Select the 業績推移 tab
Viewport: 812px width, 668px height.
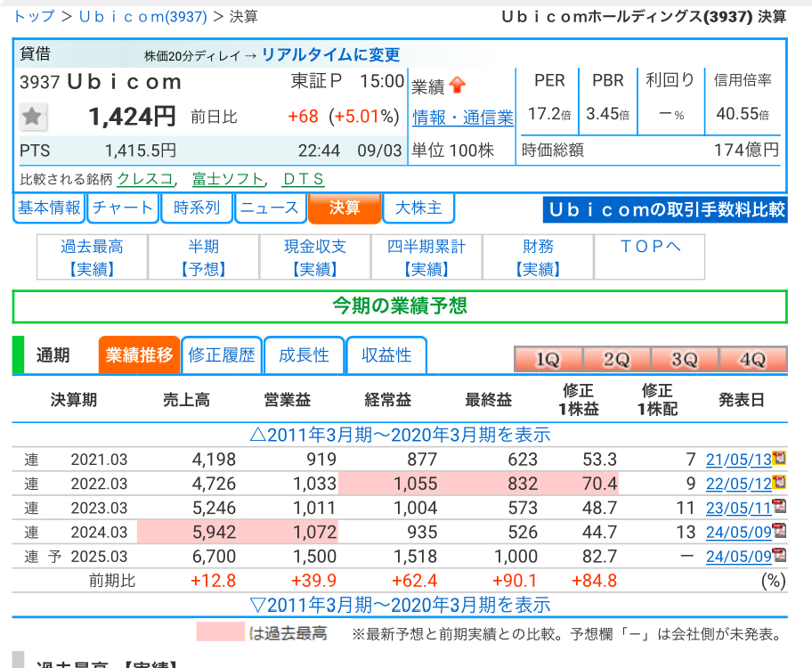click(139, 355)
